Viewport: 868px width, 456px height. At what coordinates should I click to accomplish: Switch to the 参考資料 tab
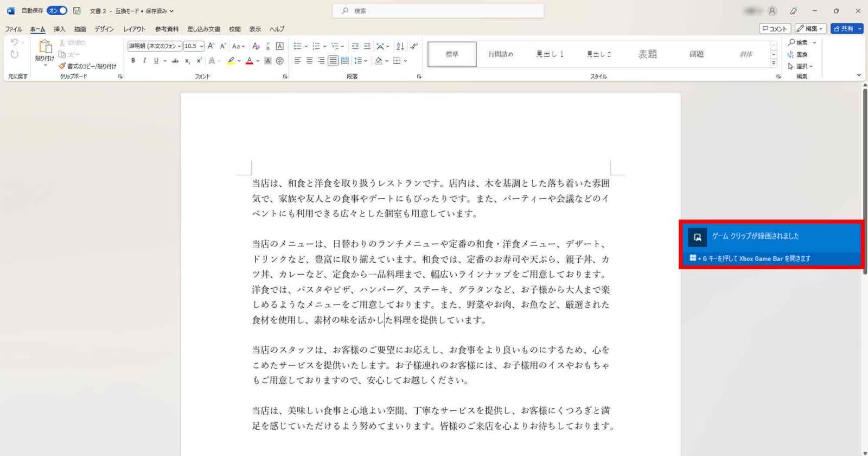[x=167, y=29]
